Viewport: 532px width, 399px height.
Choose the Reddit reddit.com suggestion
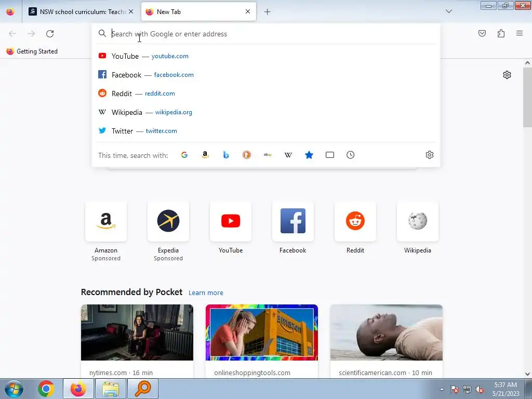coord(266,94)
